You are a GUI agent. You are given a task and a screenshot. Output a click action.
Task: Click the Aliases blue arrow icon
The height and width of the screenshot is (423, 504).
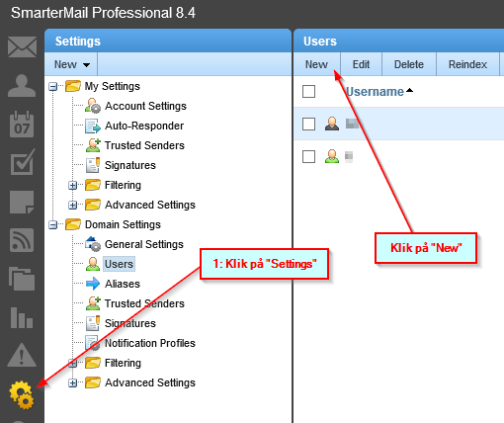coord(93,284)
